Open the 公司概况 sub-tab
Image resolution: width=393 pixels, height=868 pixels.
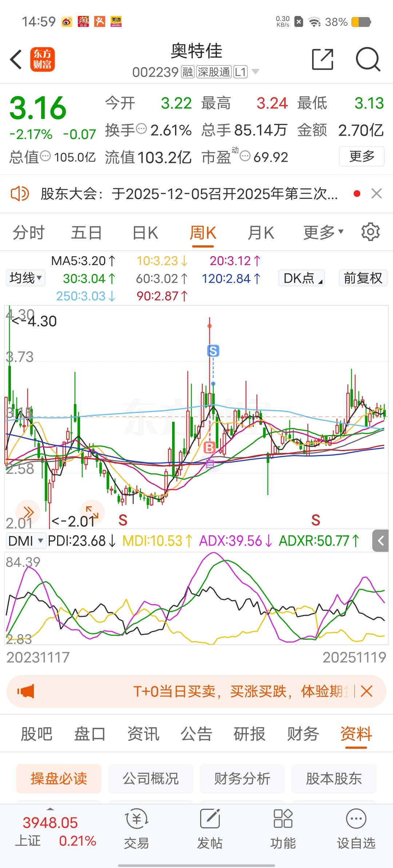point(151,779)
